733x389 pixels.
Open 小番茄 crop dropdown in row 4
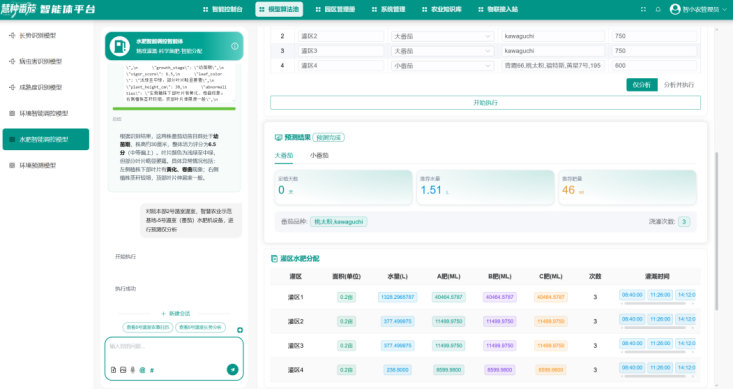442,66
